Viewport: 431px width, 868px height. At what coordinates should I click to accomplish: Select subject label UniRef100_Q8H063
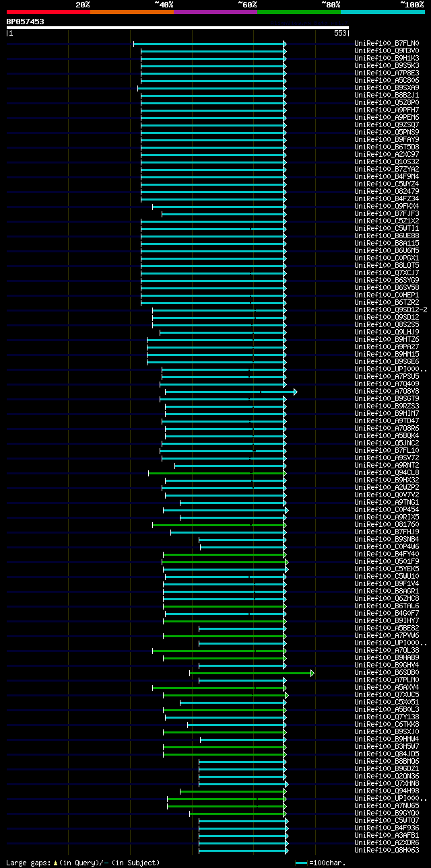click(x=387, y=851)
